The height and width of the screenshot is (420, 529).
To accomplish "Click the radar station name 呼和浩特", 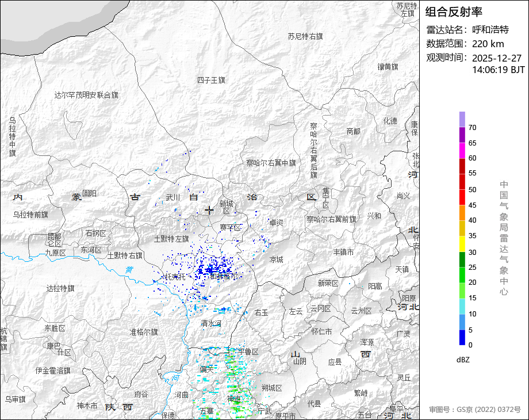I will [490, 30].
